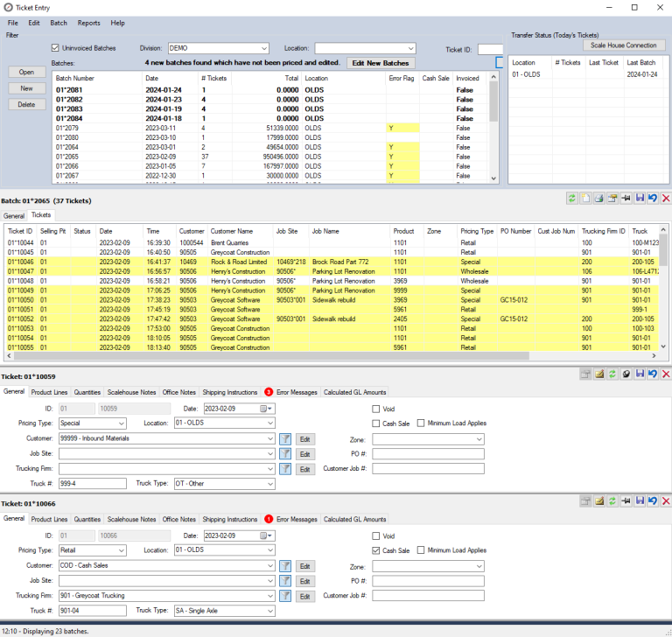This screenshot has height=637, width=672.
Task: Click Edit beside Customer in Ticket 01*10059
Action: pyautogui.click(x=304, y=439)
